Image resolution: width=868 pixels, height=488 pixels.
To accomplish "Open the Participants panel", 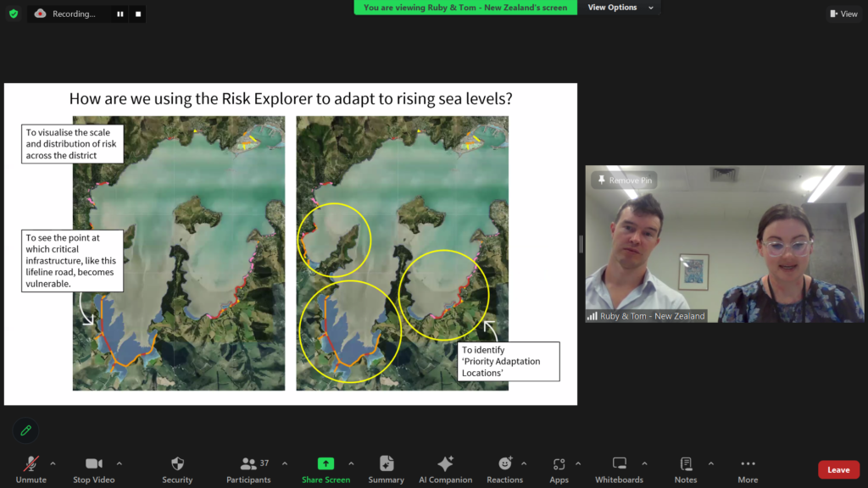I will (x=248, y=464).
